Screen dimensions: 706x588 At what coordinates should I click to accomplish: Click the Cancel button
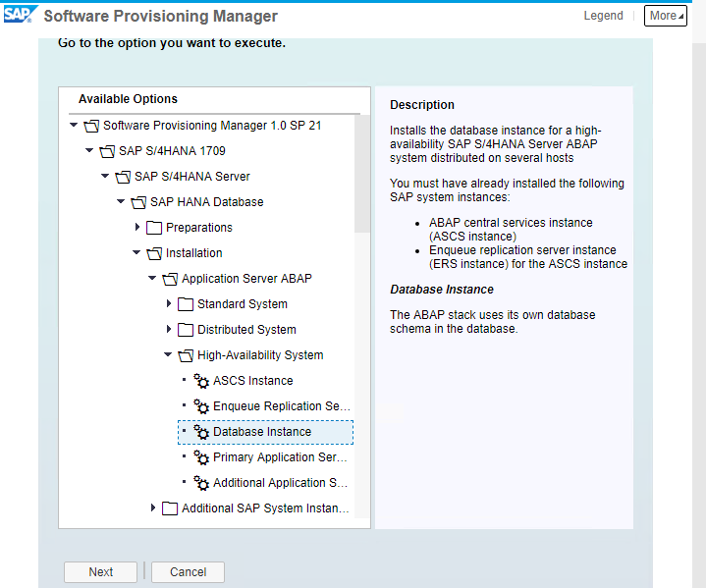pos(188,571)
